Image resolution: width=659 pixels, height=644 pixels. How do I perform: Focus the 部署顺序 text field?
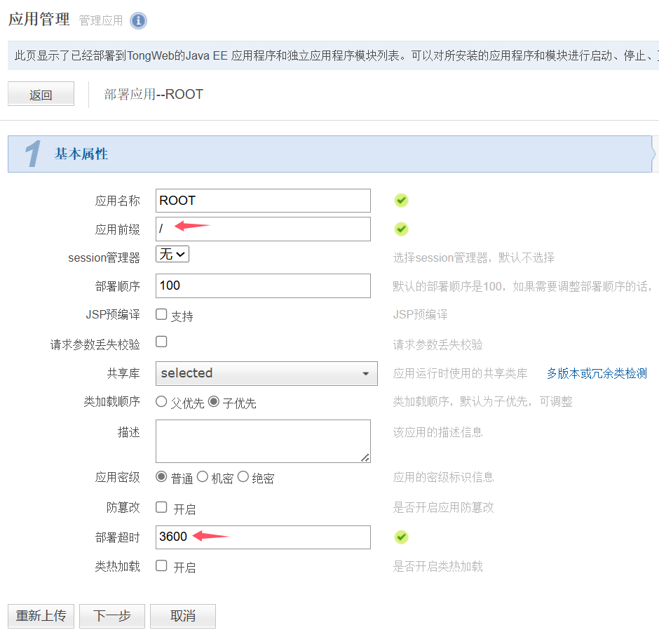(263, 286)
